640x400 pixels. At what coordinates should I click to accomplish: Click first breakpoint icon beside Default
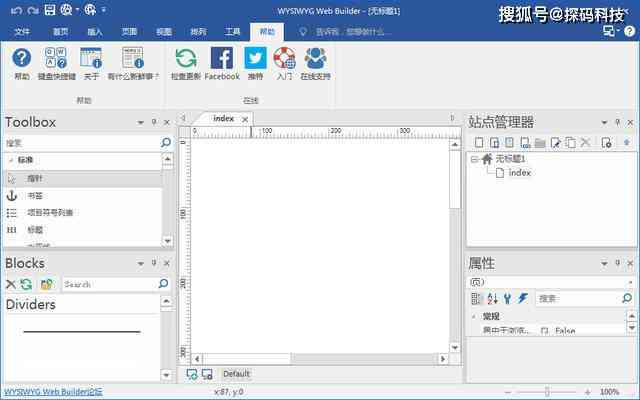[x=191, y=374]
